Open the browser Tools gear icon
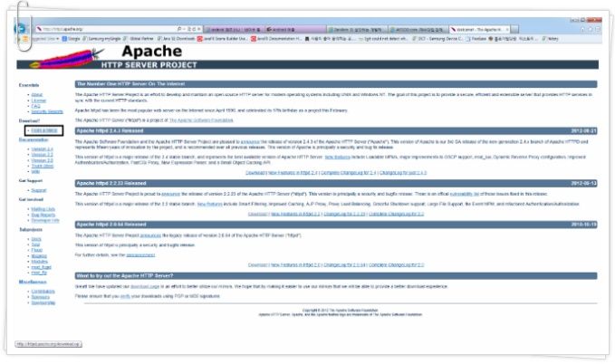 tap(598, 29)
